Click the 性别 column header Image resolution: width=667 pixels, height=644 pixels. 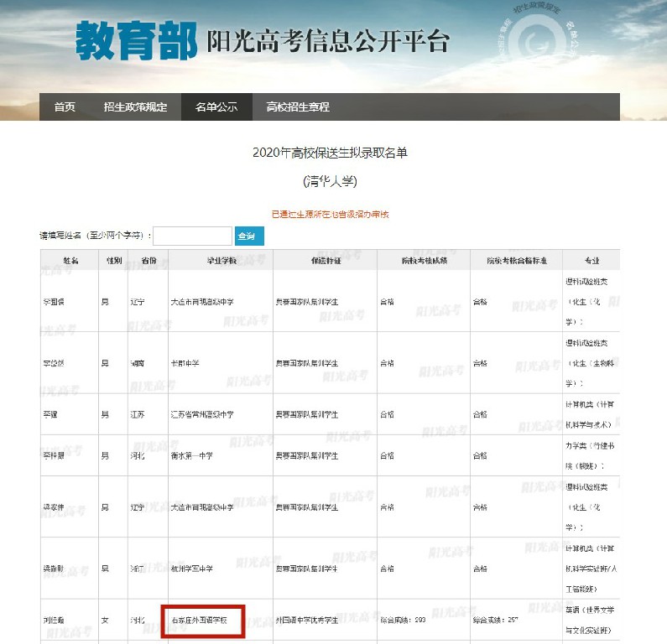click(113, 260)
